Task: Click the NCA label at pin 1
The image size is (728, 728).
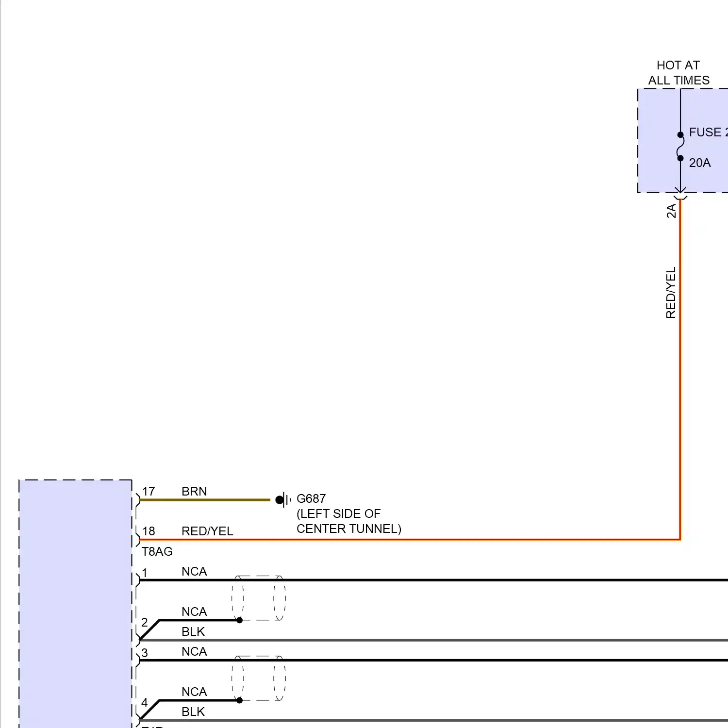Action: 194,571
